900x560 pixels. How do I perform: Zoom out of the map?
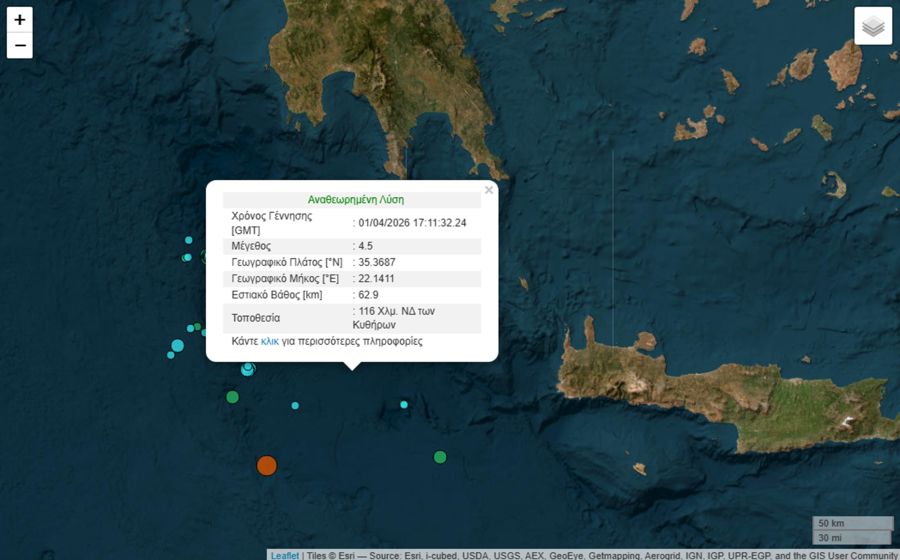click(20, 46)
